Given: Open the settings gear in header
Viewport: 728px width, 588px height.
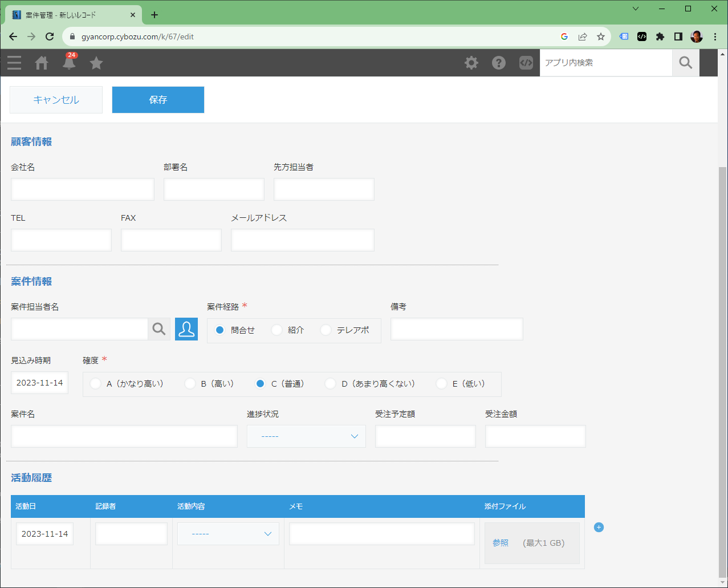Looking at the screenshot, I should [471, 63].
